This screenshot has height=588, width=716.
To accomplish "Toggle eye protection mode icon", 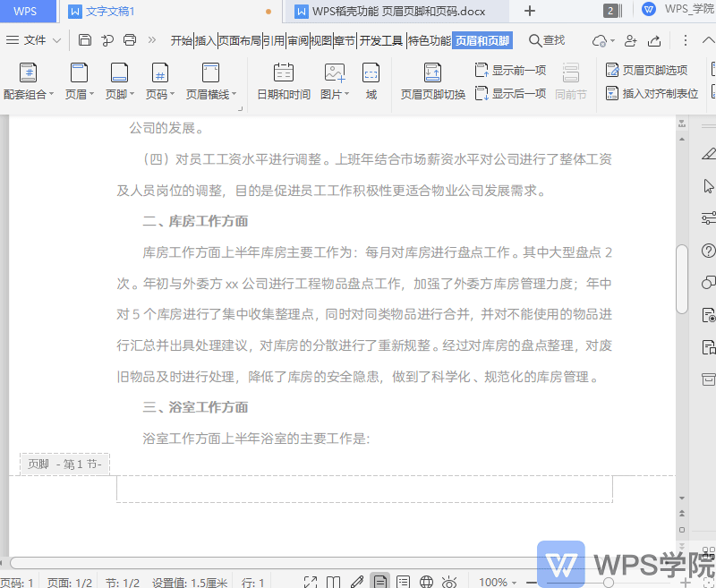I will point(449,582).
